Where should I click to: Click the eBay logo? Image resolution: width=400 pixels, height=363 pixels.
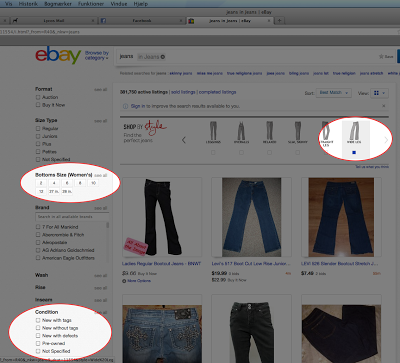point(58,55)
